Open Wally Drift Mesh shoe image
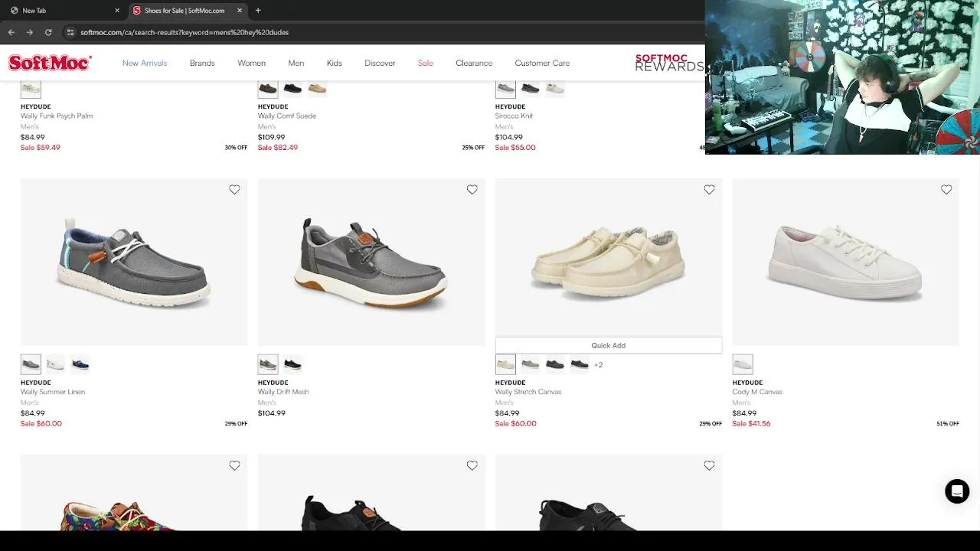The image size is (980, 551). coord(371,262)
